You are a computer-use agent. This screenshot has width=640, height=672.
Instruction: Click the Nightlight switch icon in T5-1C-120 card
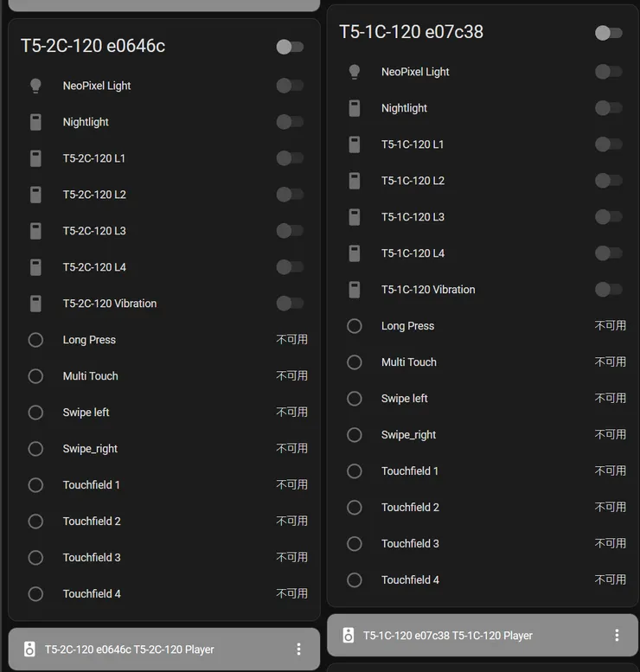click(x=354, y=108)
